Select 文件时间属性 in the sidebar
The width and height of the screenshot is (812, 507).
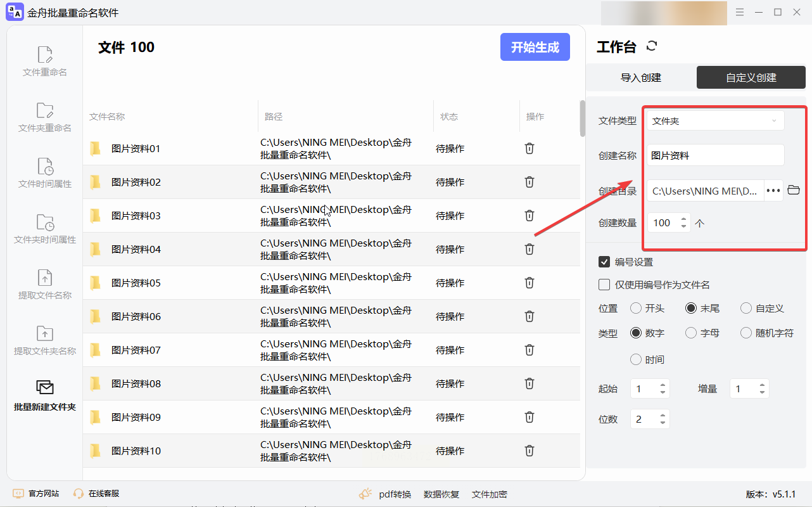(x=44, y=173)
